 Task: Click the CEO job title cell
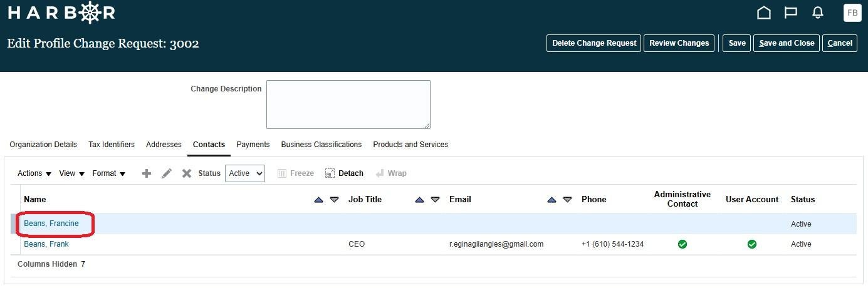(357, 244)
